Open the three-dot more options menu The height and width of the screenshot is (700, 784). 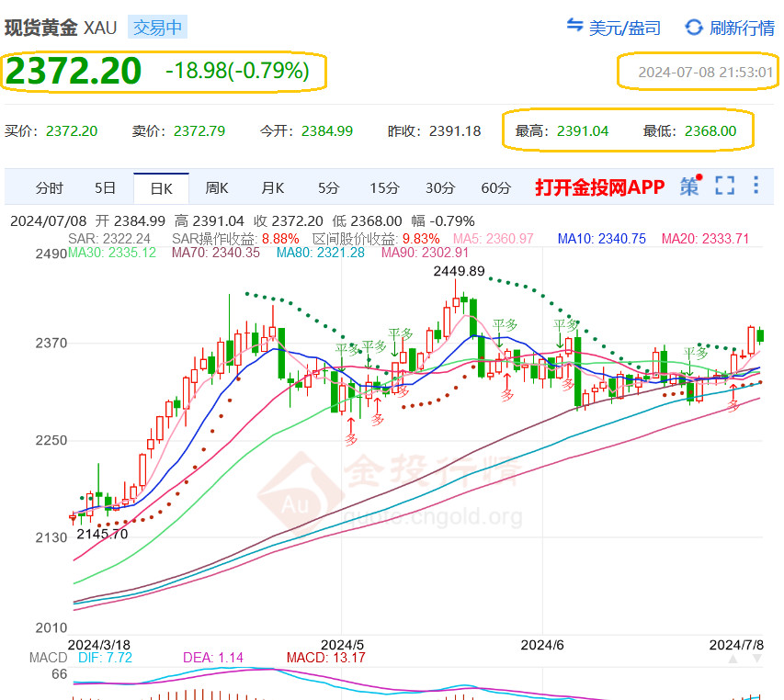tap(756, 186)
